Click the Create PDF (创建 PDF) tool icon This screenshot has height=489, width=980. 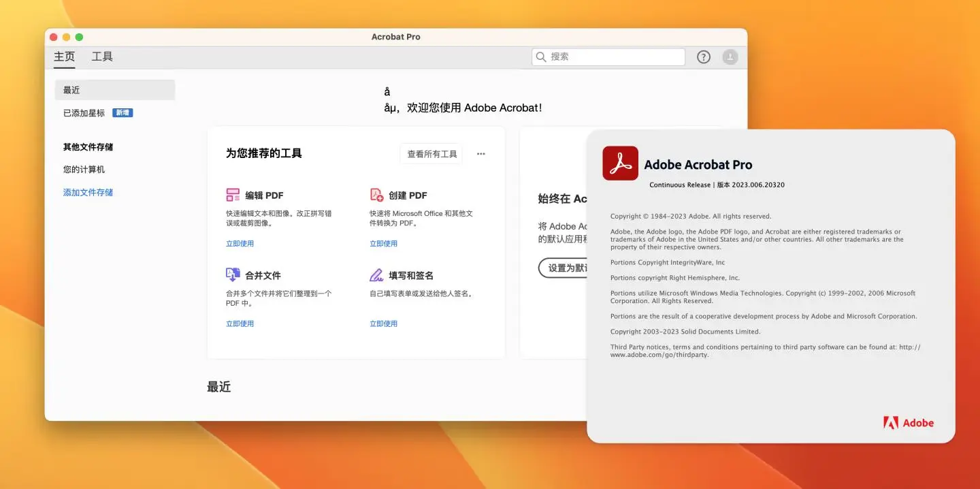(376, 195)
